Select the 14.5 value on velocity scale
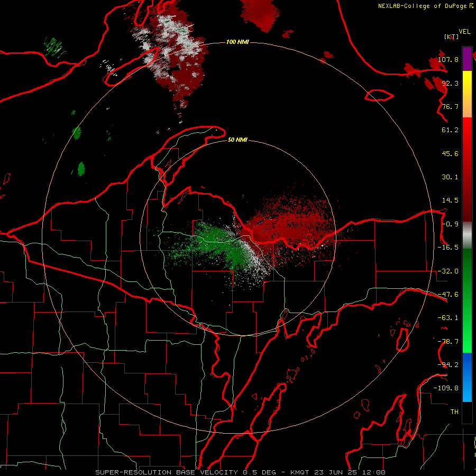Viewport: 476px width, 476px height. point(450,200)
